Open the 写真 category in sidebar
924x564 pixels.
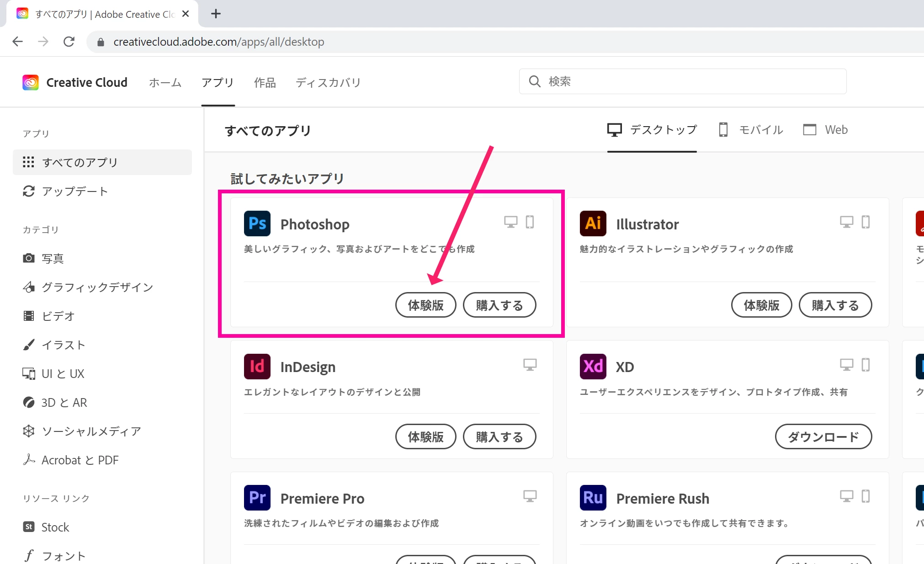click(52, 258)
